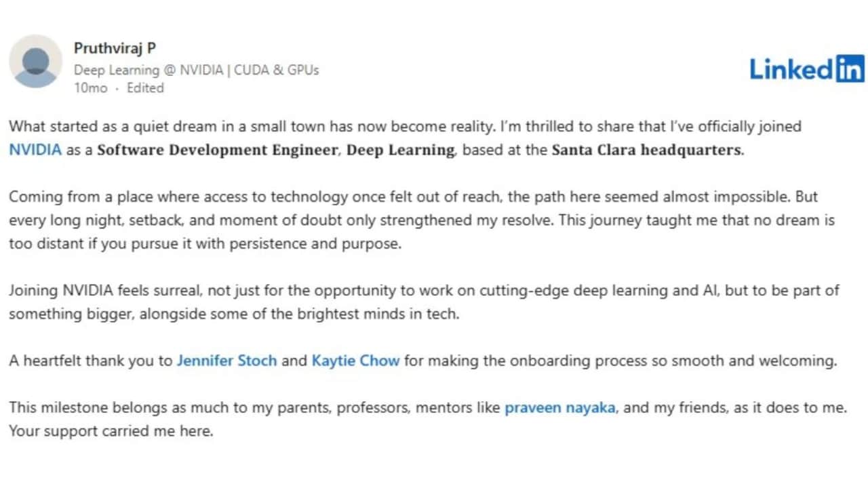Viewport: 868px width, 488px height.
Task: Click bold "Software Development Engineer" text
Action: click(217, 150)
